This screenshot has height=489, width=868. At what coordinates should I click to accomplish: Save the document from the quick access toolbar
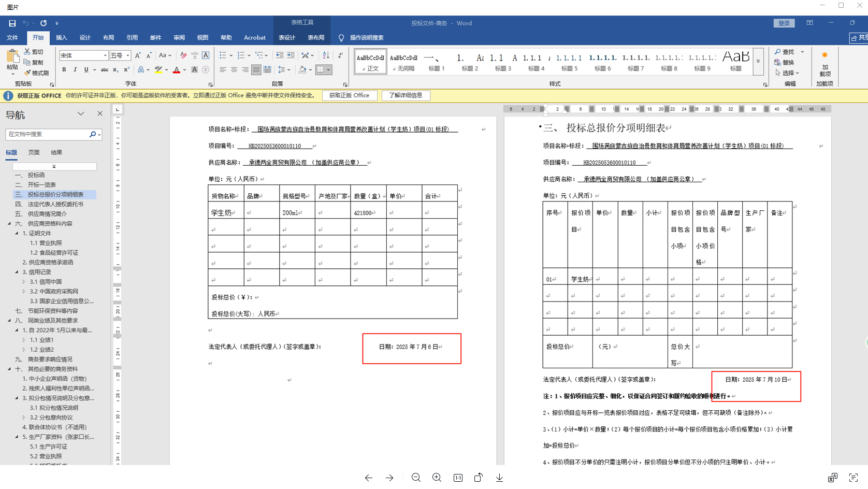[x=12, y=23]
